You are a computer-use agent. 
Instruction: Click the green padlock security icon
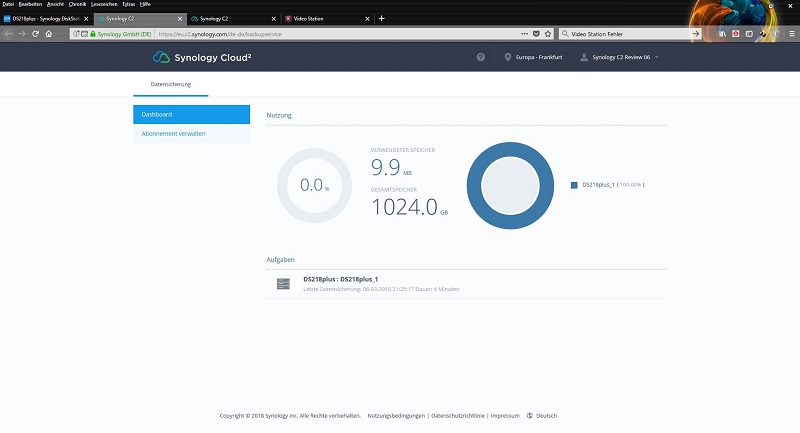92,34
